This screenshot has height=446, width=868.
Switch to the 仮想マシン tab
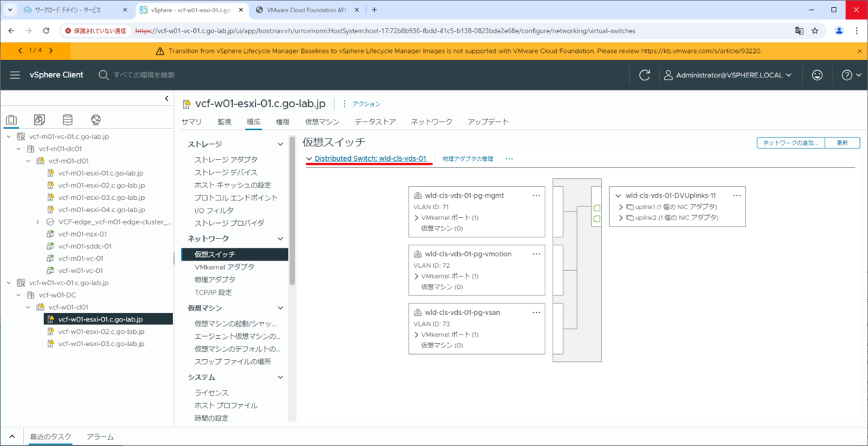[x=322, y=122]
